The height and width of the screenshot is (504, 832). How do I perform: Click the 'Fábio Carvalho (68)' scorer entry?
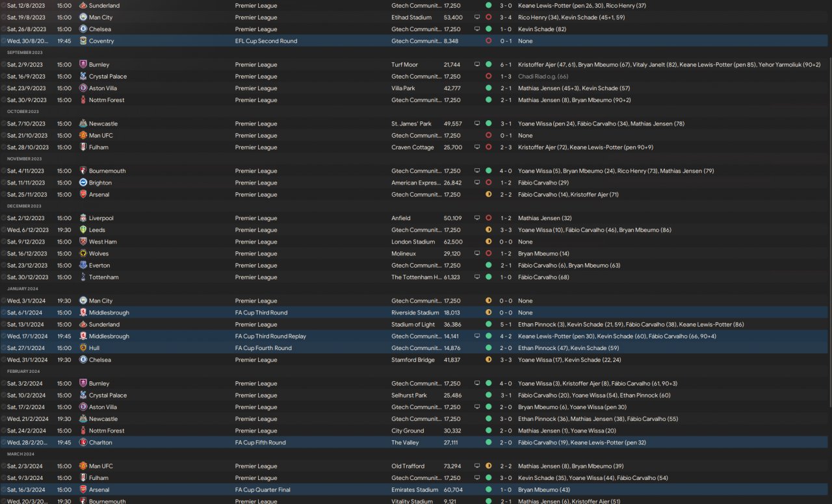point(544,277)
